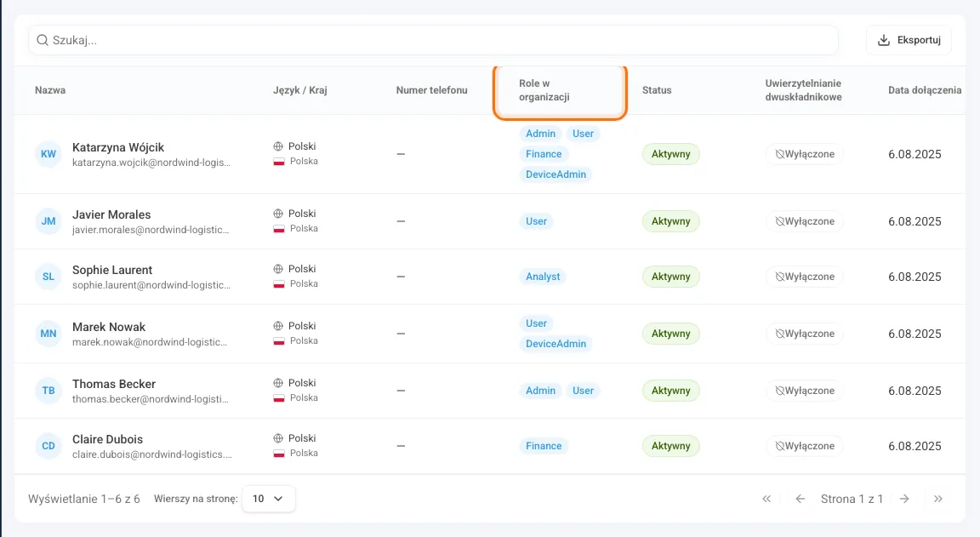Click Katarzyna Wójcik's DeviceAdmin role tag
This screenshot has width=980, height=537.
pos(556,174)
